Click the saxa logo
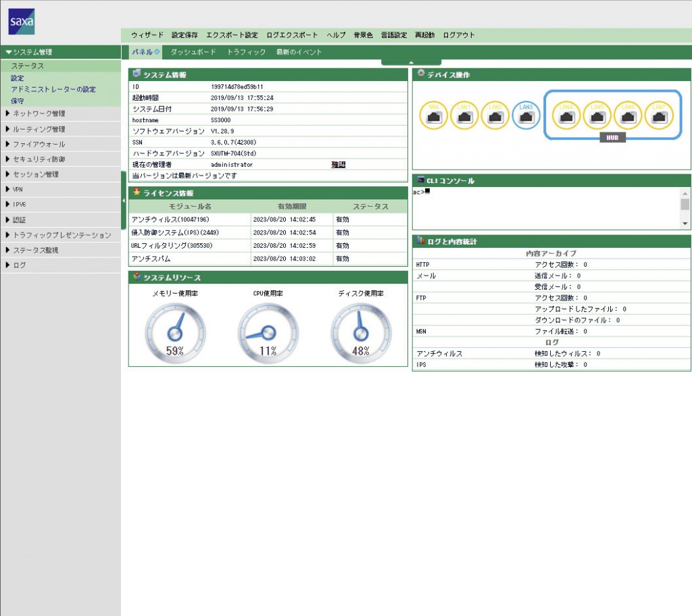Viewport: 692px width, 616px height. pyautogui.click(x=22, y=22)
